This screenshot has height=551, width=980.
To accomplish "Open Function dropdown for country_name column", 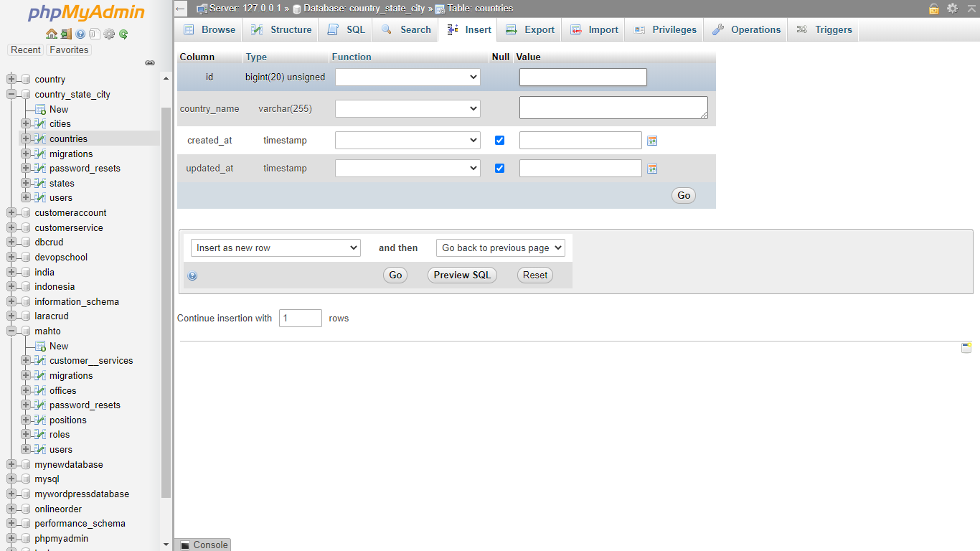I will (x=407, y=108).
